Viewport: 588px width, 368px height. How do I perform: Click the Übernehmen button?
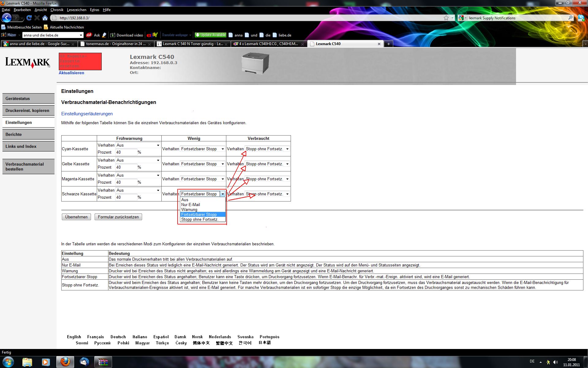76,217
